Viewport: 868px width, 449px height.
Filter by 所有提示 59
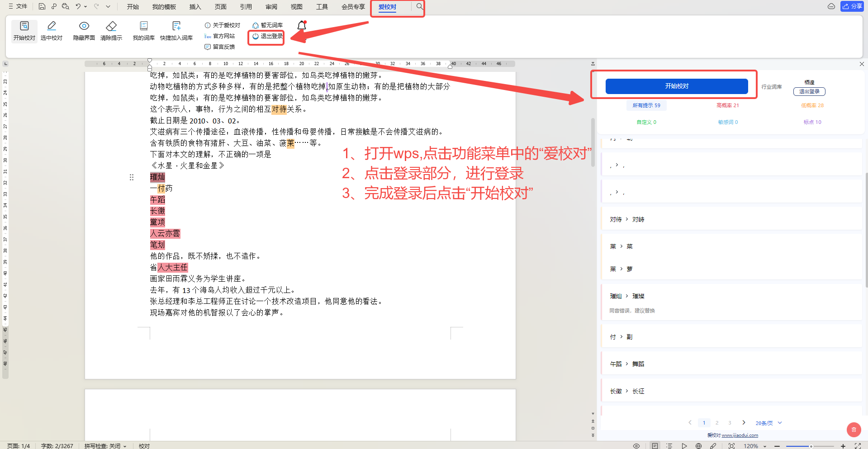pos(646,105)
